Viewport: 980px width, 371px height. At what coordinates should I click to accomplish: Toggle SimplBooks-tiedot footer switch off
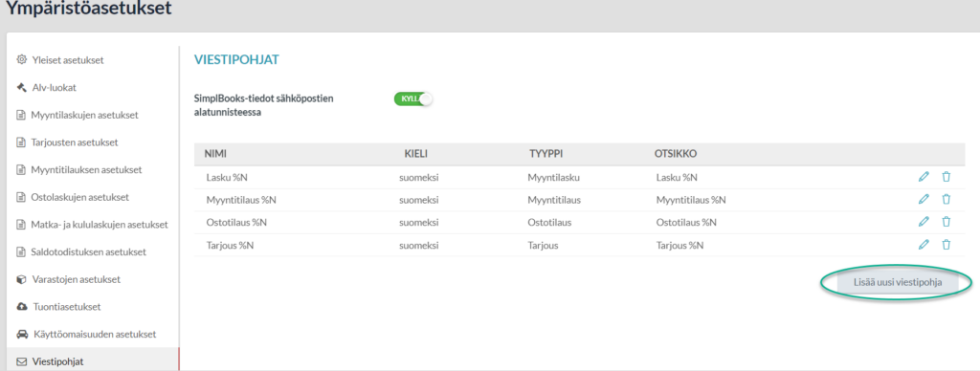(413, 99)
